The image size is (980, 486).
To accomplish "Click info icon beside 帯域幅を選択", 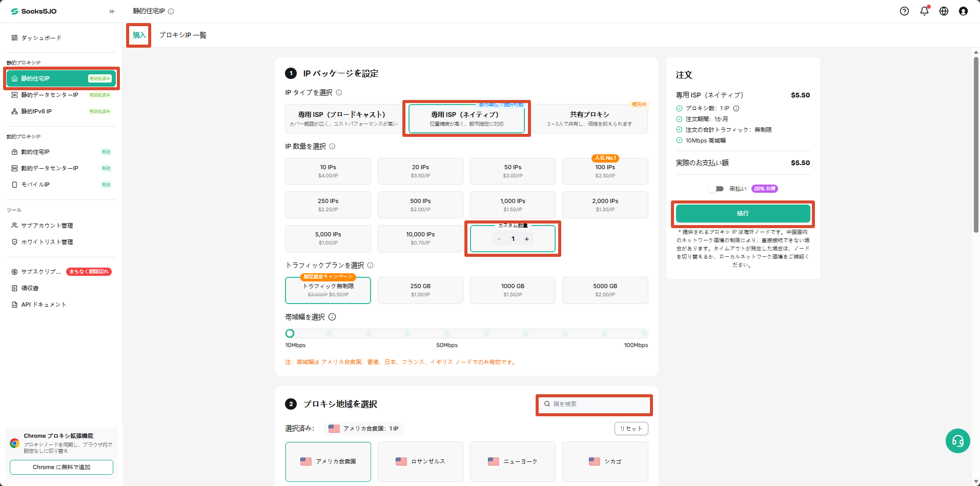I will [x=332, y=317].
